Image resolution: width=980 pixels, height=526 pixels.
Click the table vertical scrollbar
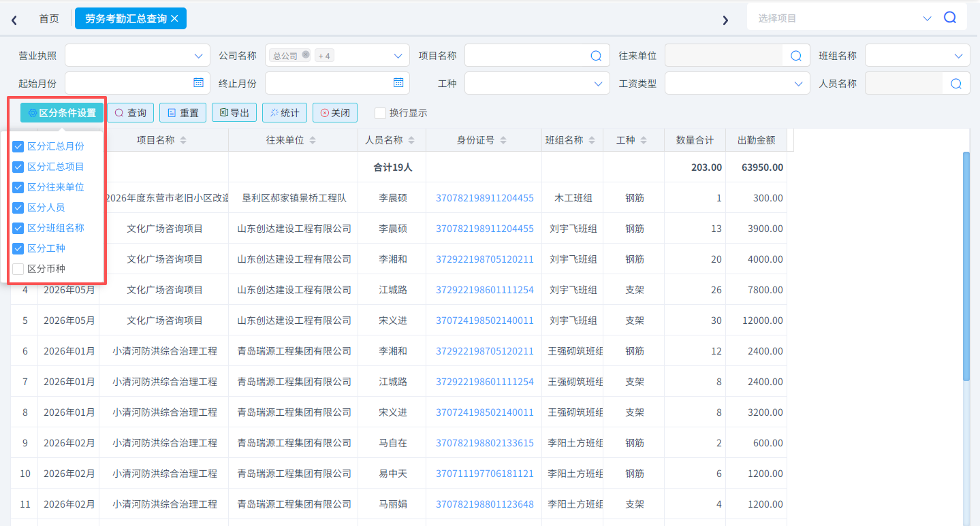(x=966, y=266)
